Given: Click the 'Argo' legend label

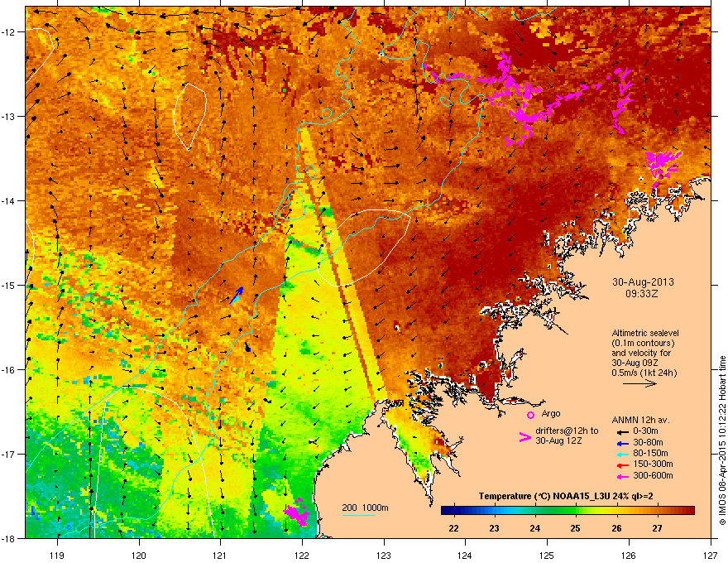Looking at the screenshot, I should [551, 413].
